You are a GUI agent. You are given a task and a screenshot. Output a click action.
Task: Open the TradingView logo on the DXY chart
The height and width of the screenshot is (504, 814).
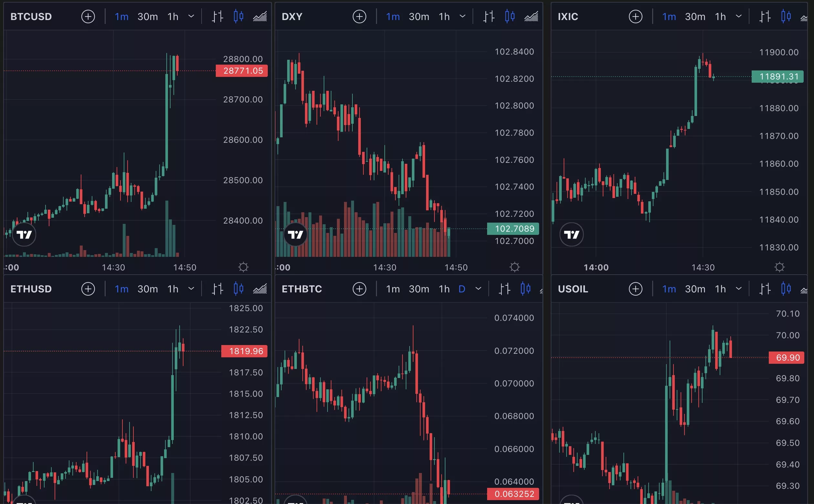pyautogui.click(x=295, y=234)
